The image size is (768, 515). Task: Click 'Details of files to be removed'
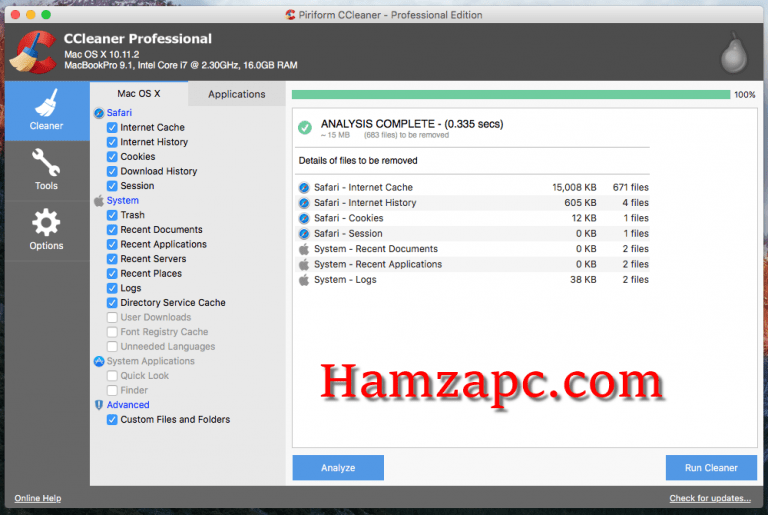click(x=358, y=161)
